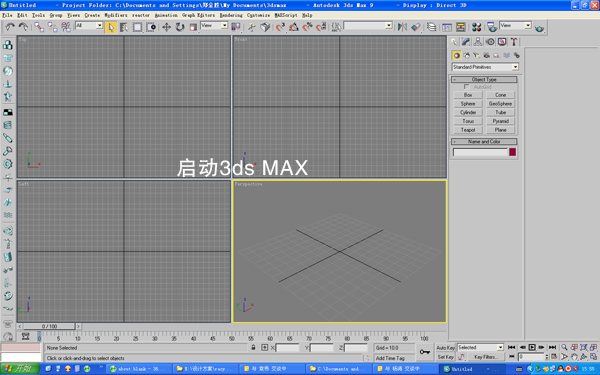Image resolution: width=600 pixels, height=375 pixels.
Task: Toggle the Window/Crossing selection mode
Action: pyautogui.click(x=151, y=27)
